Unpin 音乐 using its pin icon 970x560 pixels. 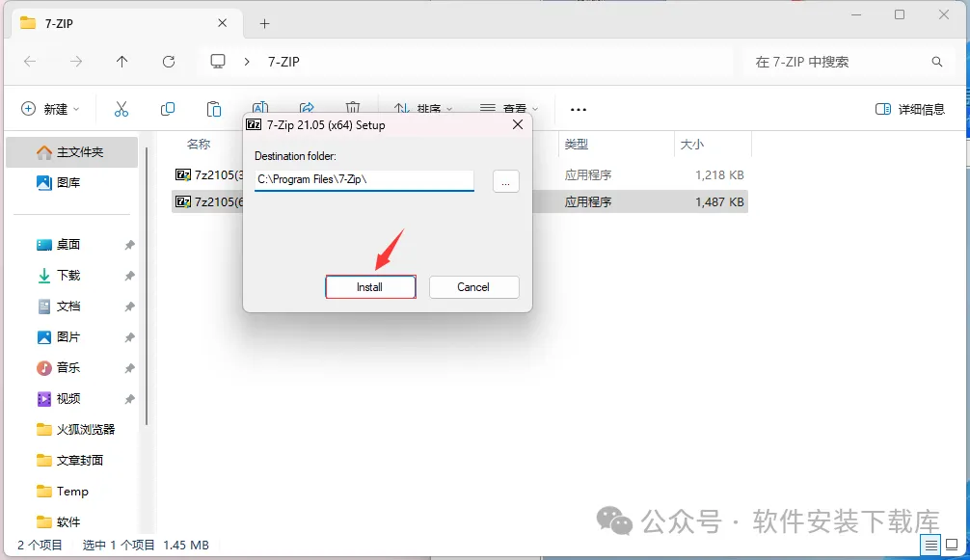[x=129, y=368]
